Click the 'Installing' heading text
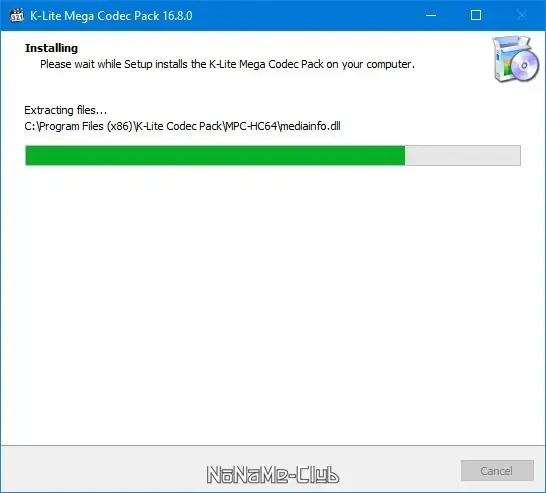This screenshot has width=546, height=493. tap(51, 48)
